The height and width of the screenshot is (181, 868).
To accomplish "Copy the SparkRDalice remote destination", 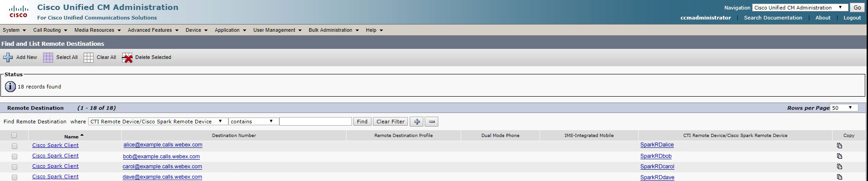I will tap(839, 146).
